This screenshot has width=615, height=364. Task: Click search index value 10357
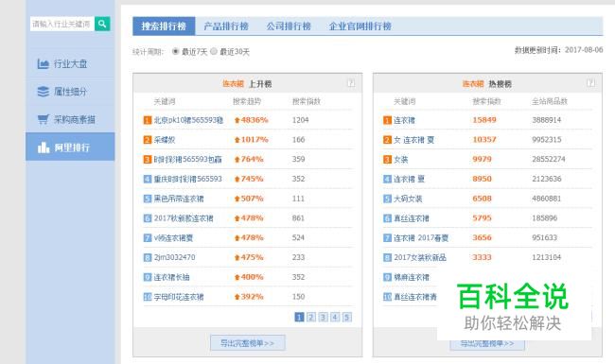point(484,140)
